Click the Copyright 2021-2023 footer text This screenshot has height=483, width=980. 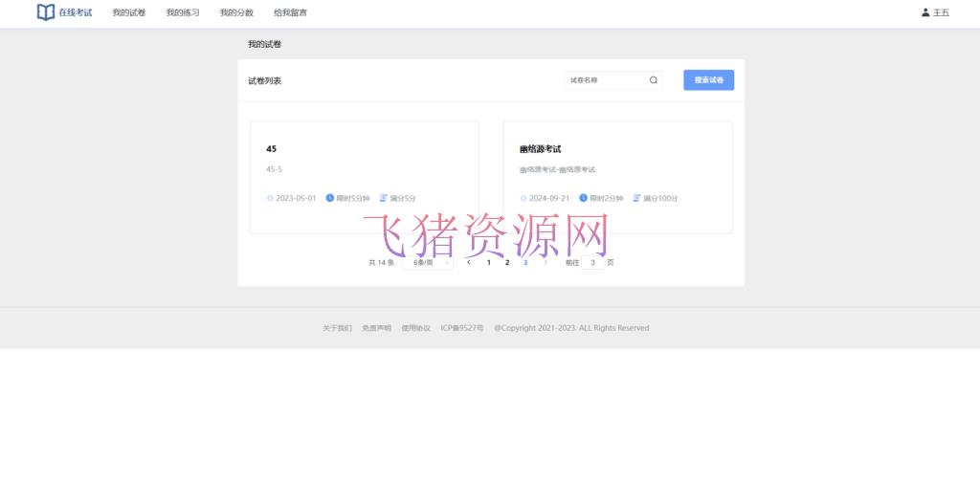tap(571, 328)
